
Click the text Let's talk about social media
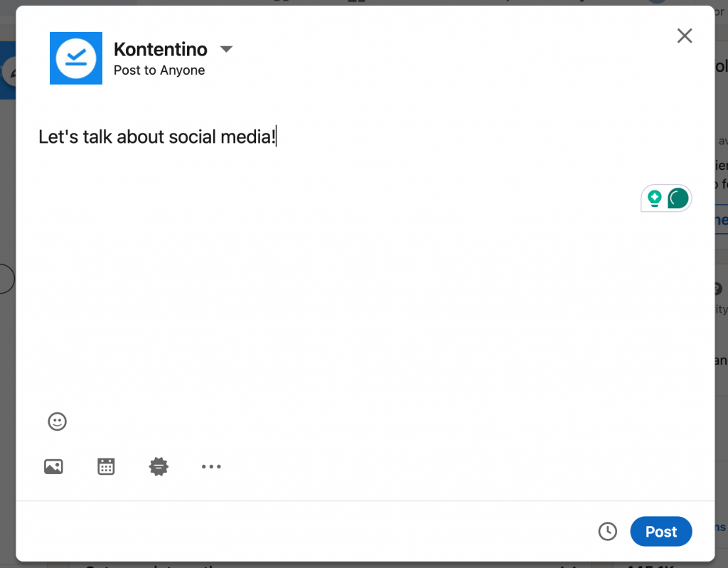coord(158,136)
